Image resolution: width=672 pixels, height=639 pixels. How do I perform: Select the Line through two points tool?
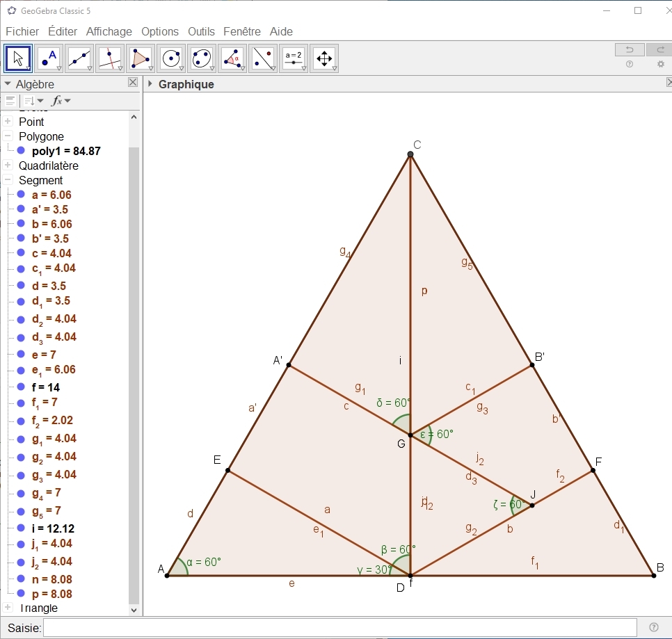[79, 58]
